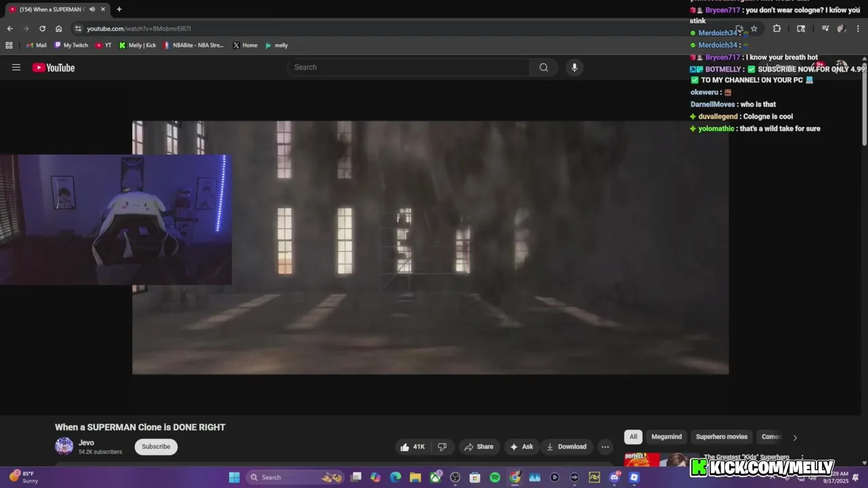The image size is (868, 488).
Task: Open the Jevo channel name link
Action: pos(86,443)
